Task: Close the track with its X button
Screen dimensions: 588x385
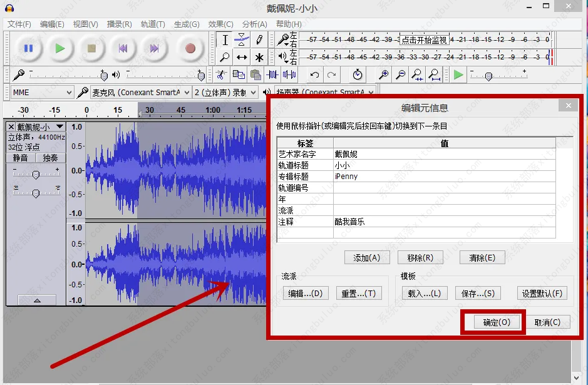Action: tap(11, 126)
